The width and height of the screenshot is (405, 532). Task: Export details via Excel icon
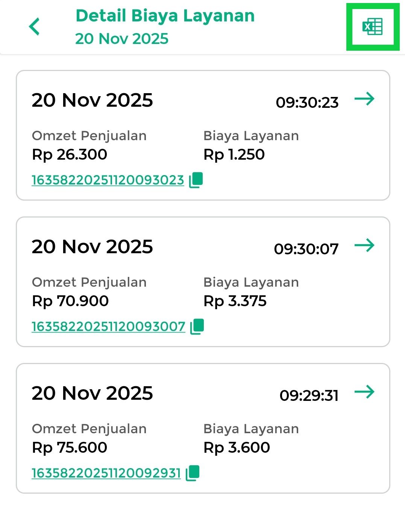(x=372, y=27)
